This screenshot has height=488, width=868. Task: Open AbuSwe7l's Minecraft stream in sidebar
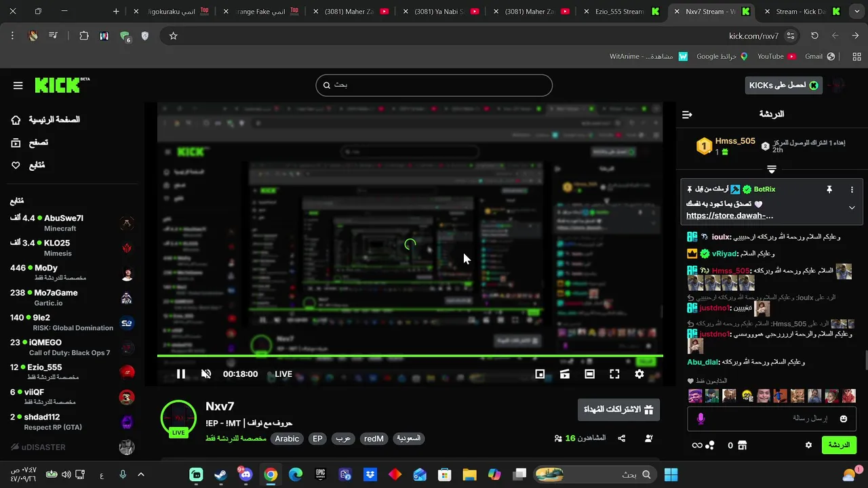click(x=72, y=223)
